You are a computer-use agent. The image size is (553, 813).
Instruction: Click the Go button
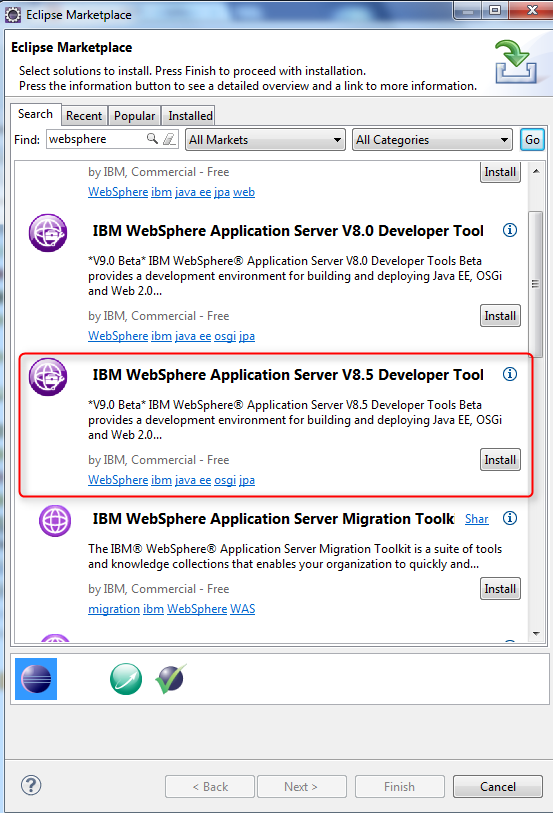(532, 139)
